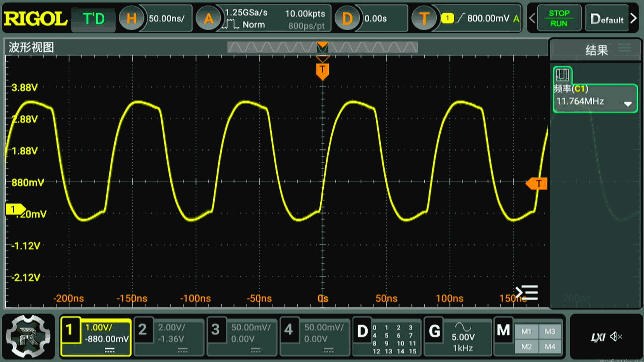Tap the 3.88V vertical scale label
Viewport: 644px width, 362px height.
[24, 87]
